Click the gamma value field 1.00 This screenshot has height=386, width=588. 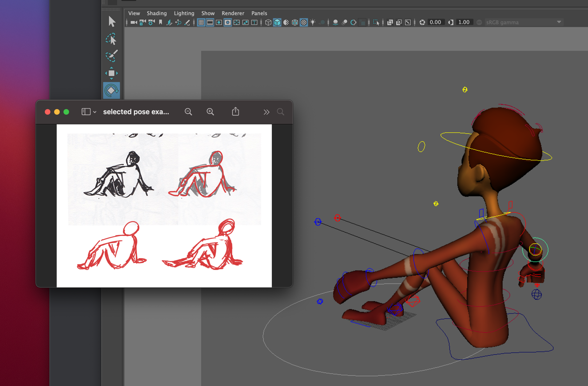[x=464, y=22]
